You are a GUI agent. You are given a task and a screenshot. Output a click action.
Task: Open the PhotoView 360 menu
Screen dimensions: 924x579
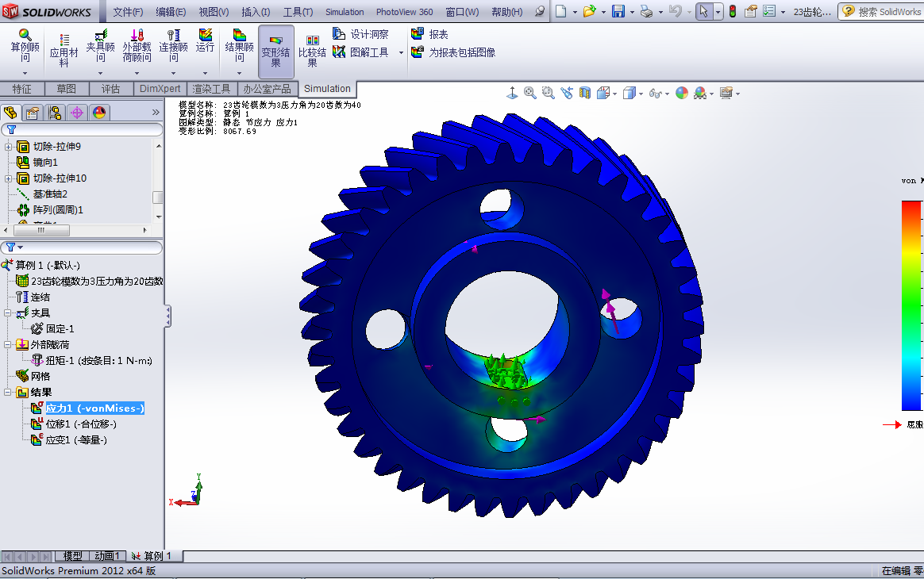pyautogui.click(x=404, y=12)
